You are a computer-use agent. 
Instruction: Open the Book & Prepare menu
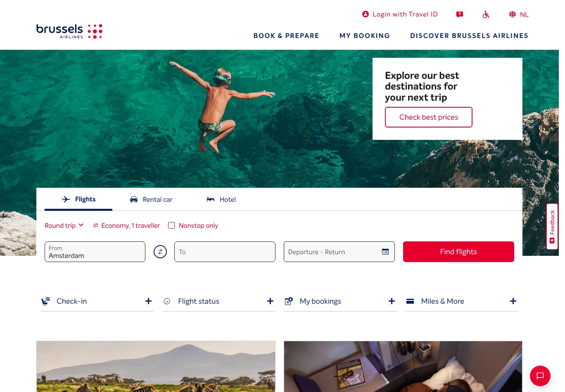[286, 36]
